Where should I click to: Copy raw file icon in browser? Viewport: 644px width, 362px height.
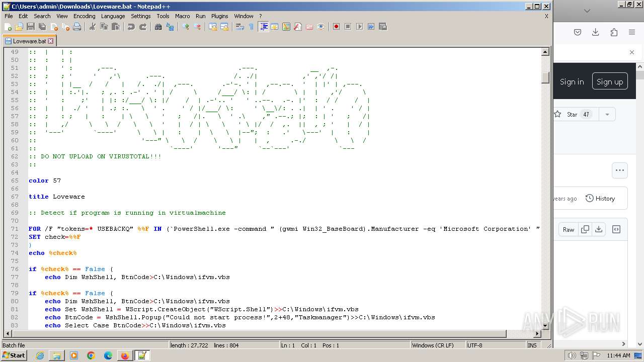point(585,229)
